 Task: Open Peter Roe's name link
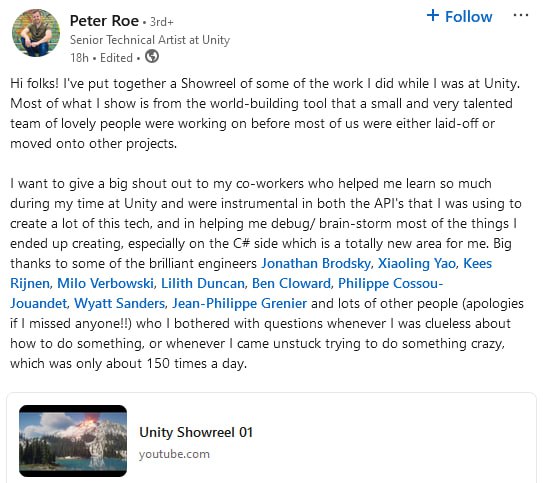[104, 21]
